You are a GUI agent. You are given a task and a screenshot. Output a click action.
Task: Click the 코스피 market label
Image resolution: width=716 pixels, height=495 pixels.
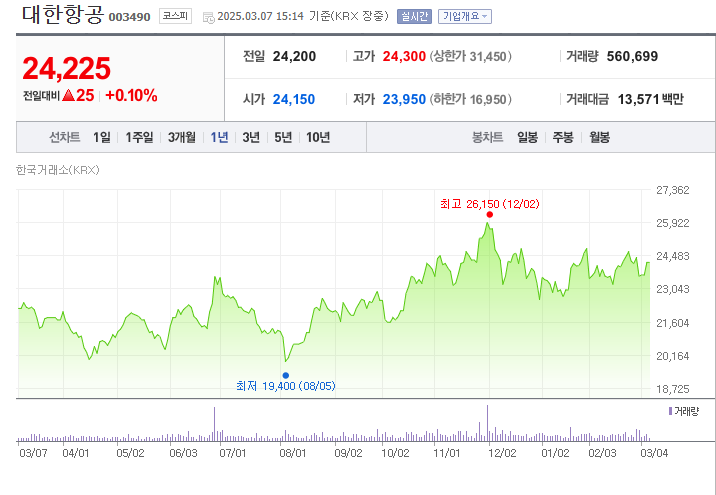(175, 16)
